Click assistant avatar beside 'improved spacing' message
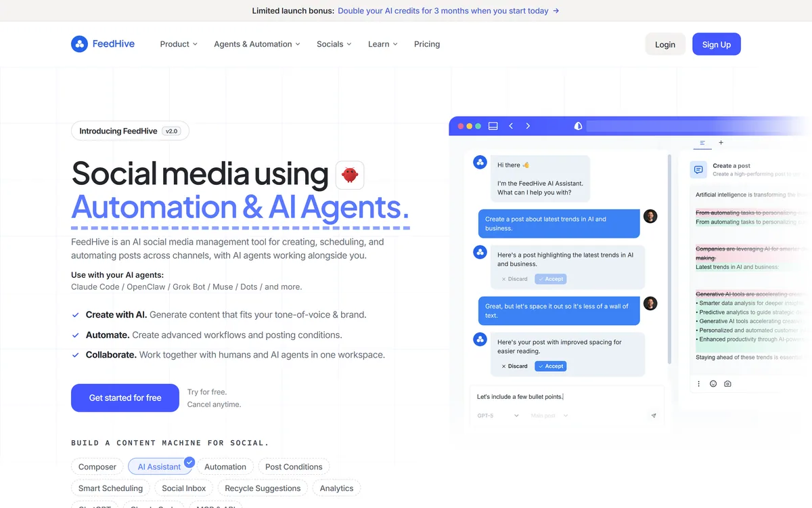The image size is (812, 508). (x=480, y=339)
